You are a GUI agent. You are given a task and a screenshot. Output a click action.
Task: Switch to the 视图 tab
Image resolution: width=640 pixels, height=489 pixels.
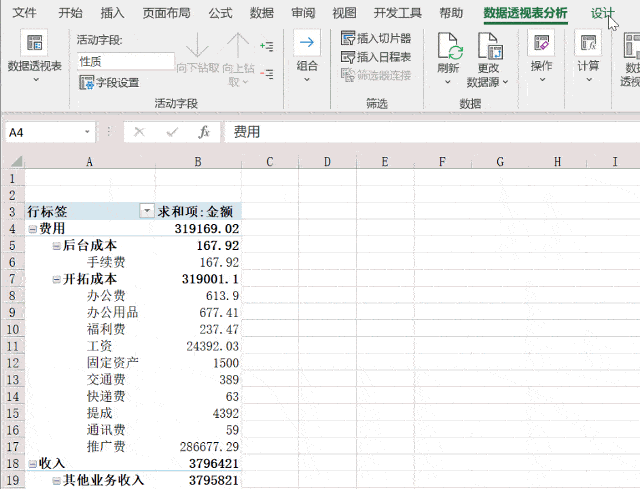pos(344,13)
